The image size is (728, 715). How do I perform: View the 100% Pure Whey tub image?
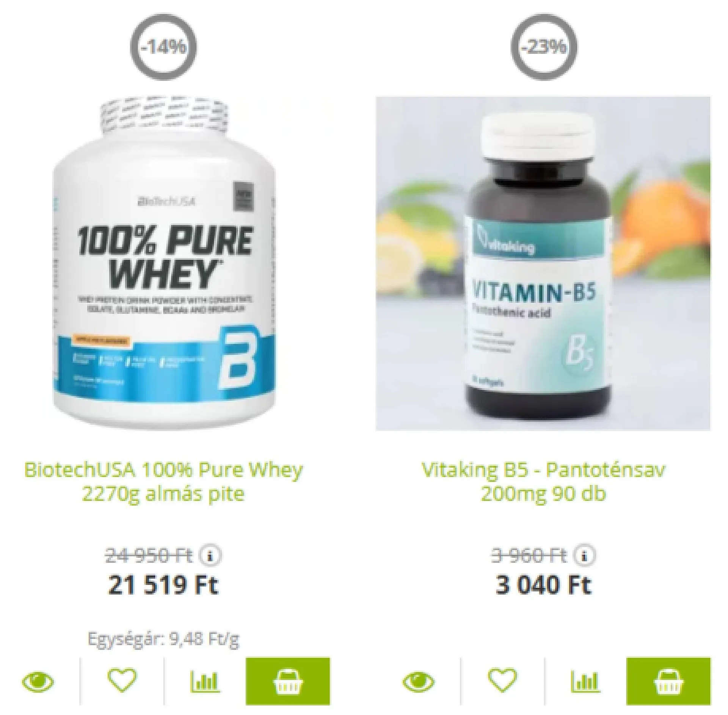[x=164, y=263]
